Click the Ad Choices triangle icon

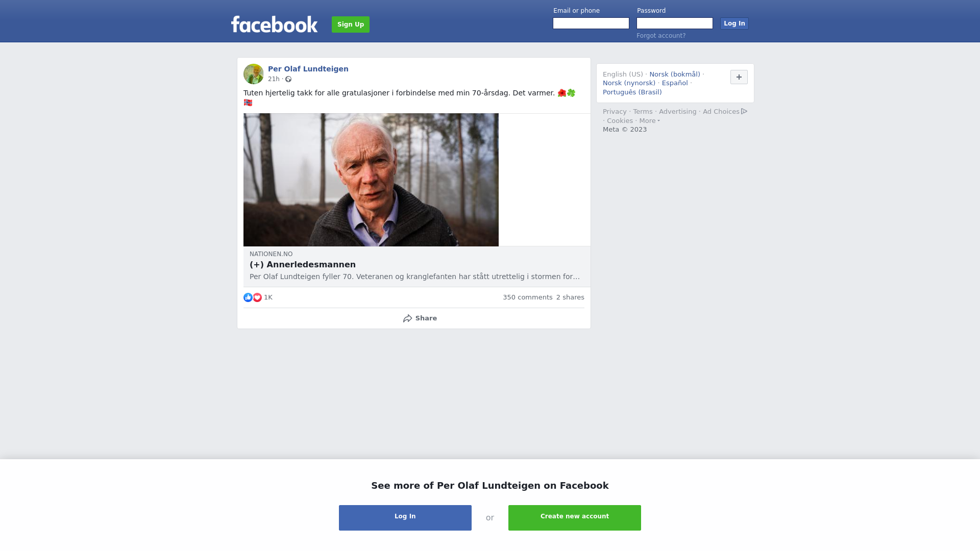click(744, 111)
